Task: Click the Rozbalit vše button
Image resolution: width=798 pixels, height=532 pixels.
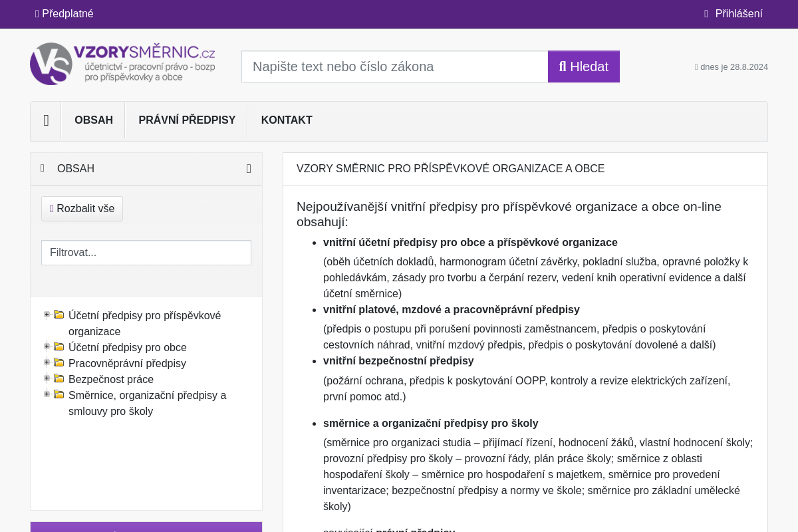Action: point(82,209)
